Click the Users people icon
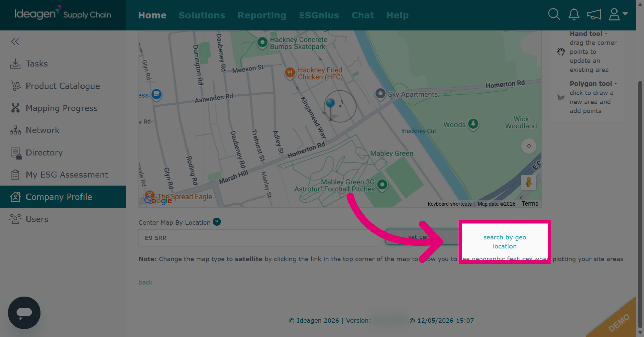 (x=15, y=219)
